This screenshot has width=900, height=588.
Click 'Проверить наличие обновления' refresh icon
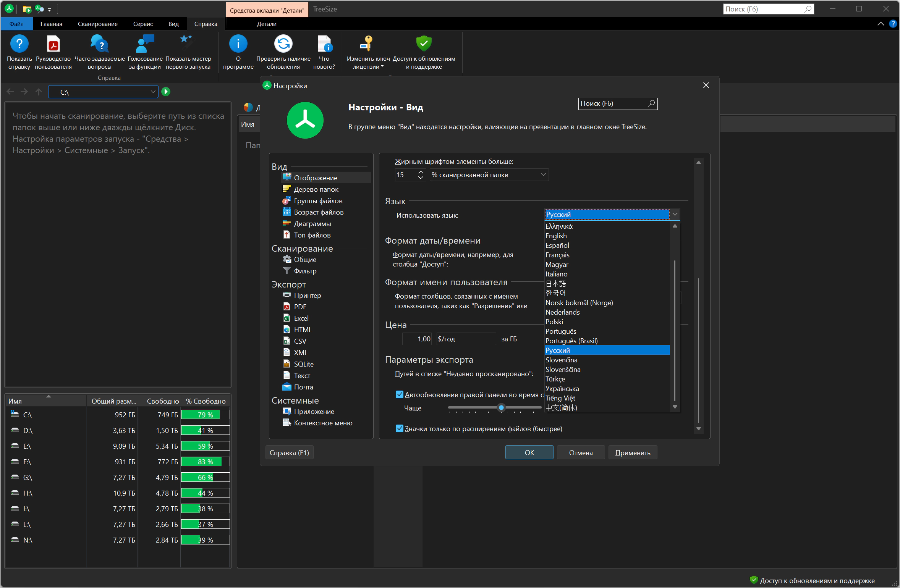pyautogui.click(x=283, y=44)
